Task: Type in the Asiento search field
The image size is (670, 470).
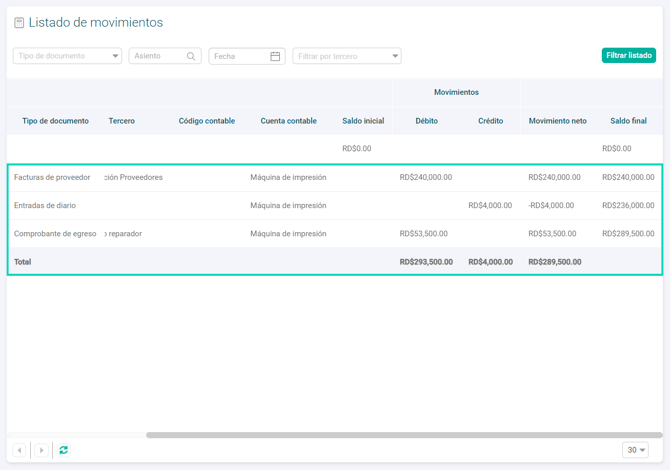Action: click(156, 57)
